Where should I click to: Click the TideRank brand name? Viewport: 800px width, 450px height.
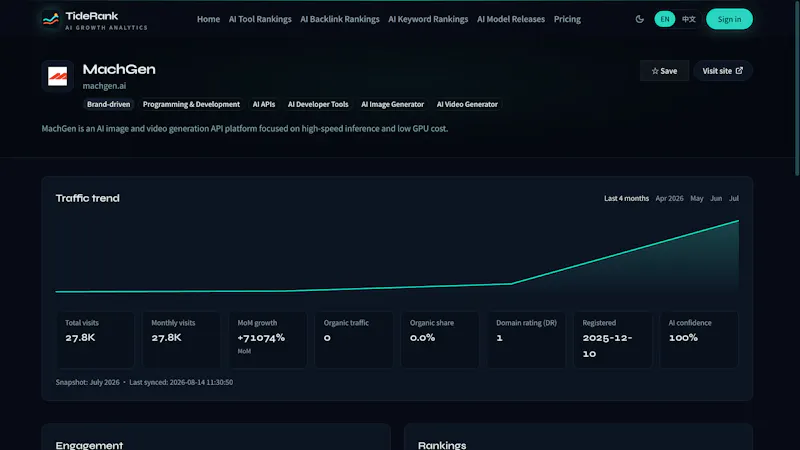pos(92,16)
